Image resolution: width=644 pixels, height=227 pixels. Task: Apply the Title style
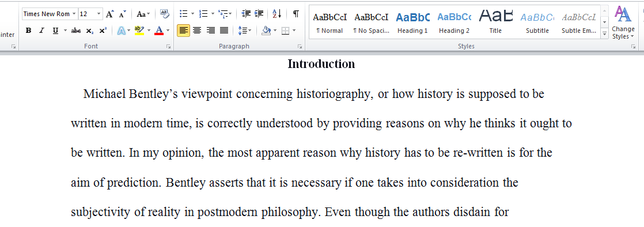tap(495, 22)
